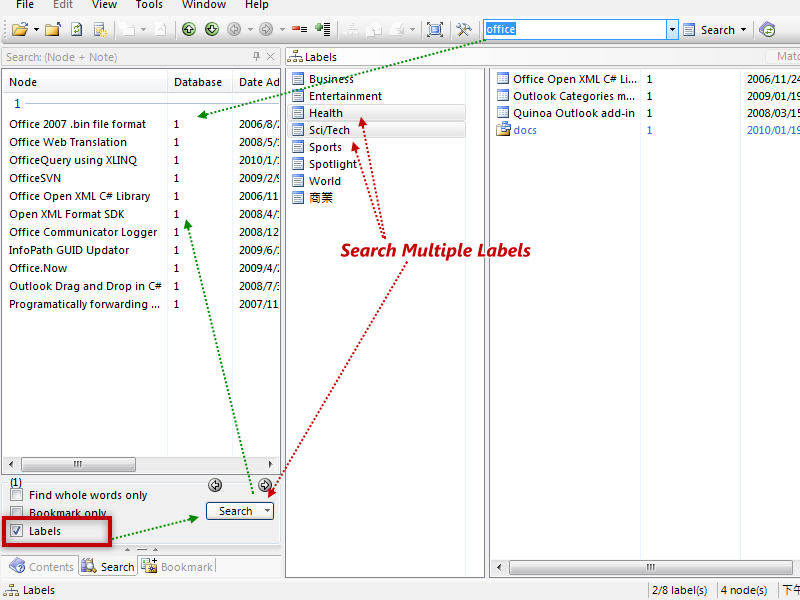Open the forward navigation history dropdown
Viewport: 800px width, 600px height.
click(x=282, y=30)
